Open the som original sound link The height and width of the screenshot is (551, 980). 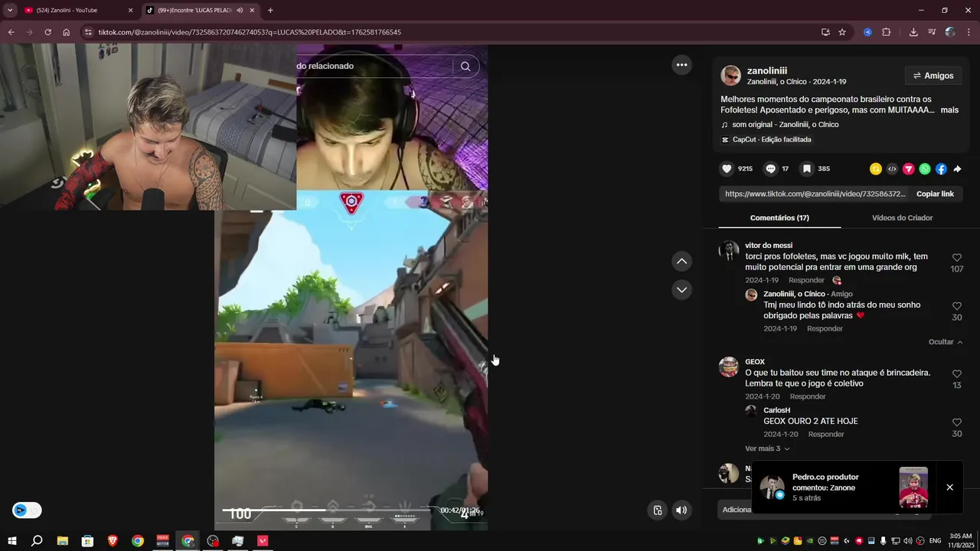coord(785,125)
